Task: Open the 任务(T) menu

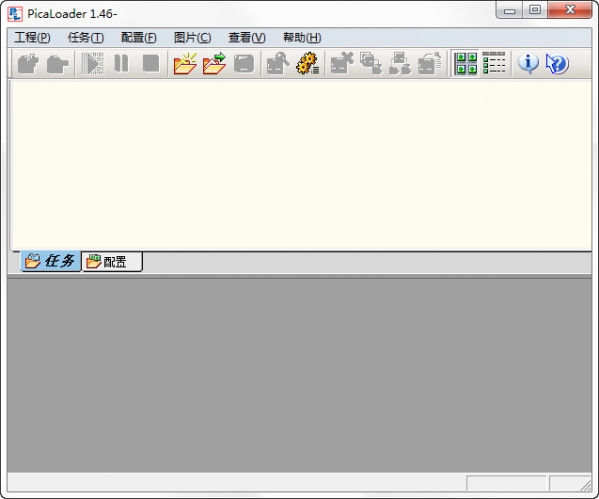Action: [86, 37]
